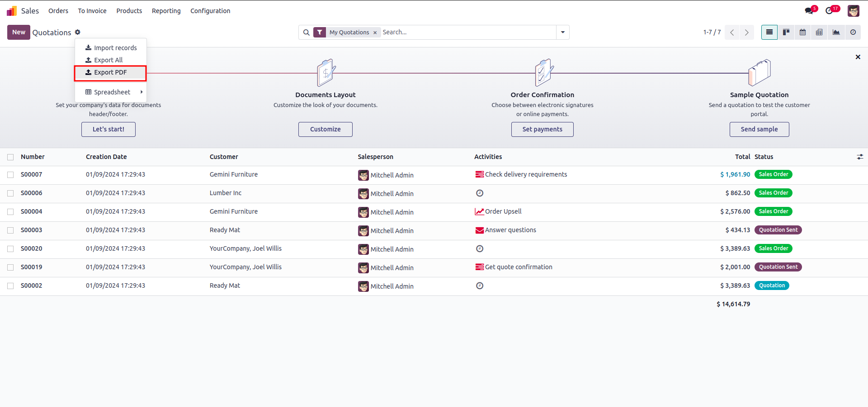Open the Graph view
This screenshot has width=868, height=407.
[x=836, y=32]
